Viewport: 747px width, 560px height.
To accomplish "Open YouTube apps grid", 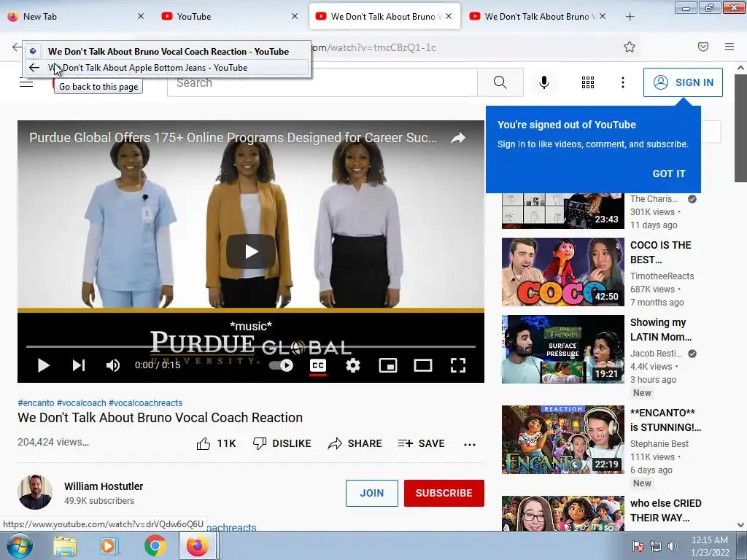I will (588, 82).
